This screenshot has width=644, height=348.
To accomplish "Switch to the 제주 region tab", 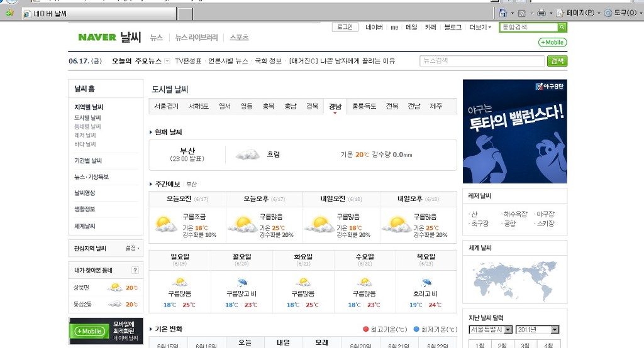I will 436,106.
